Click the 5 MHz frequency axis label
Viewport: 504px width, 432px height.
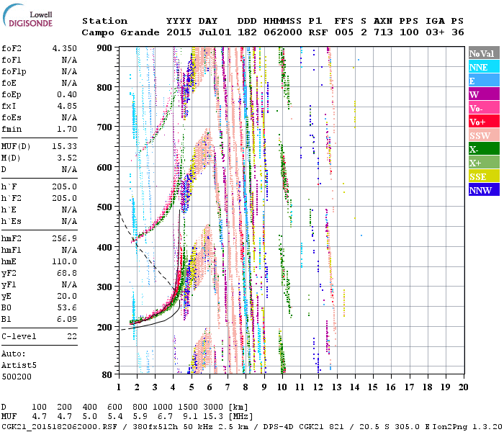pos(192,387)
